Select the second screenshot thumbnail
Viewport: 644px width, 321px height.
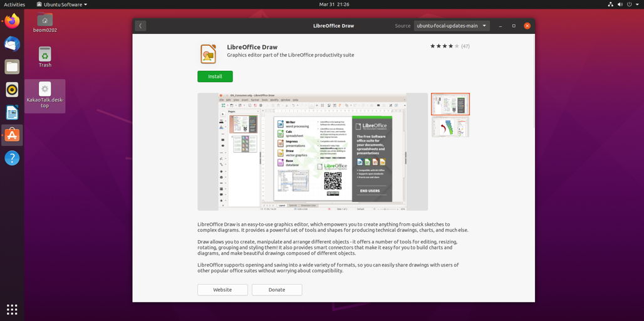point(450,127)
